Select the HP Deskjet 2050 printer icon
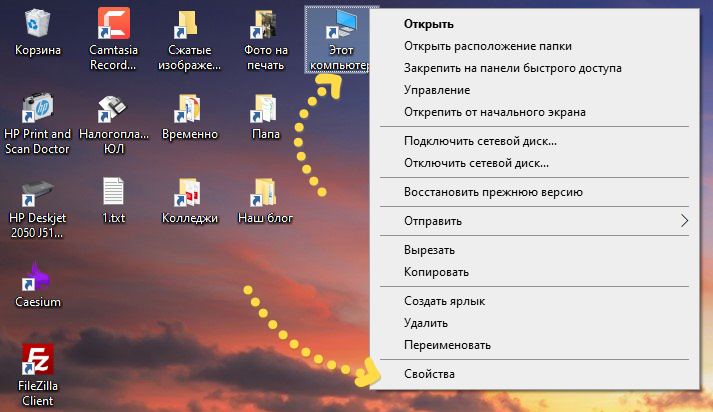 [37, 193]
